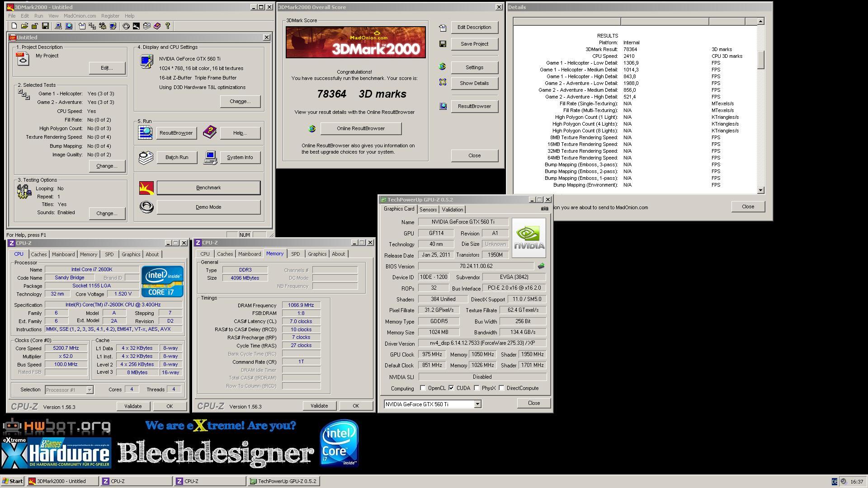
Task: Open the Register menu in 3DMark2000
Action: coord(110,16)
